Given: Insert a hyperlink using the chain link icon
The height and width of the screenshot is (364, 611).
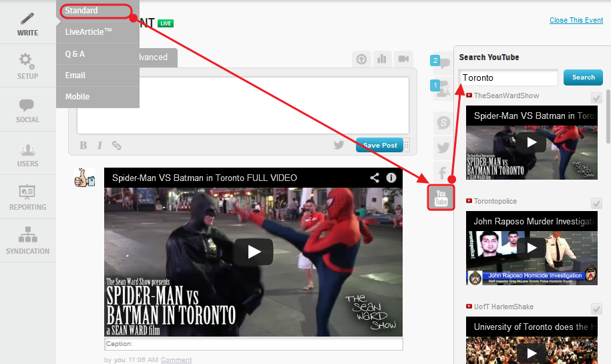Looking at the screenshot, I should [117, 146].
